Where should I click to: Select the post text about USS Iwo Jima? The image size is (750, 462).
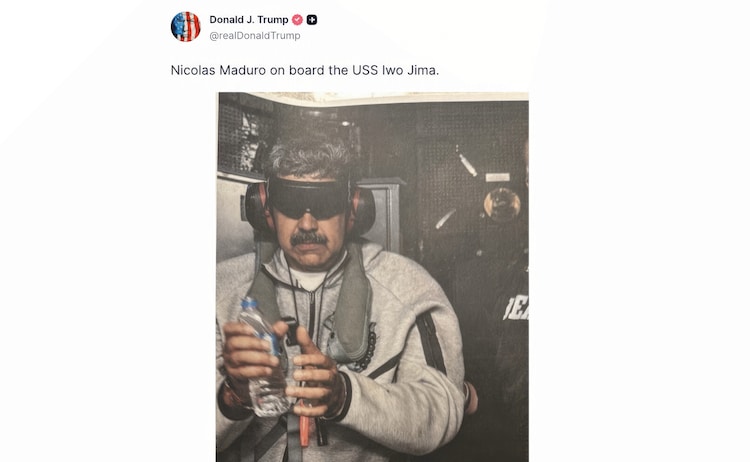pos(305,70)
